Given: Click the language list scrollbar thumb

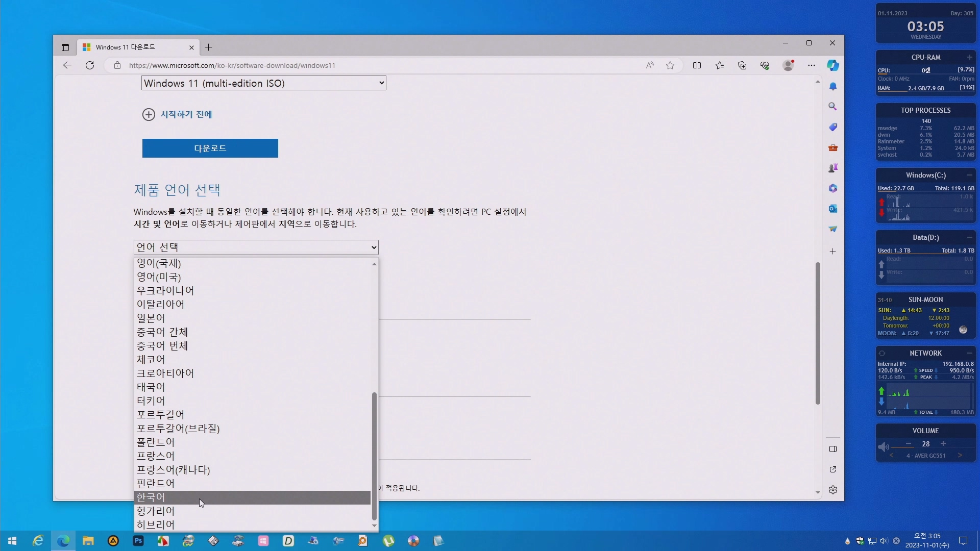Looking at the screenshot, I should coord(375,456).
